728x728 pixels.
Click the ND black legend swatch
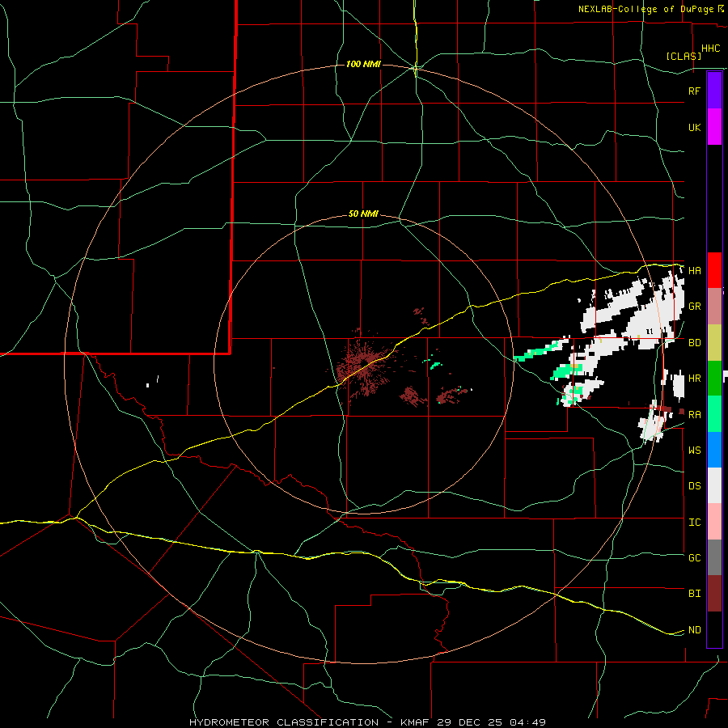point(714,629)
